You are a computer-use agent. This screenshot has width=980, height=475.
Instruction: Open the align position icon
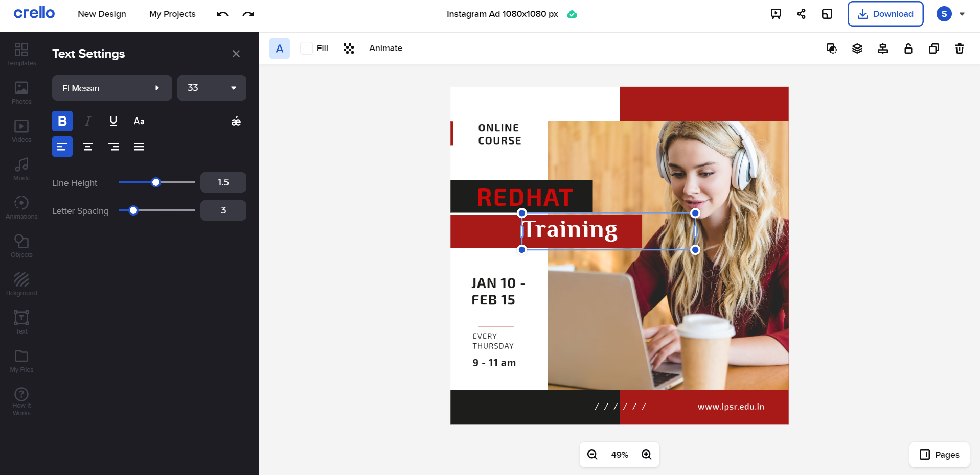click(883, 49)
